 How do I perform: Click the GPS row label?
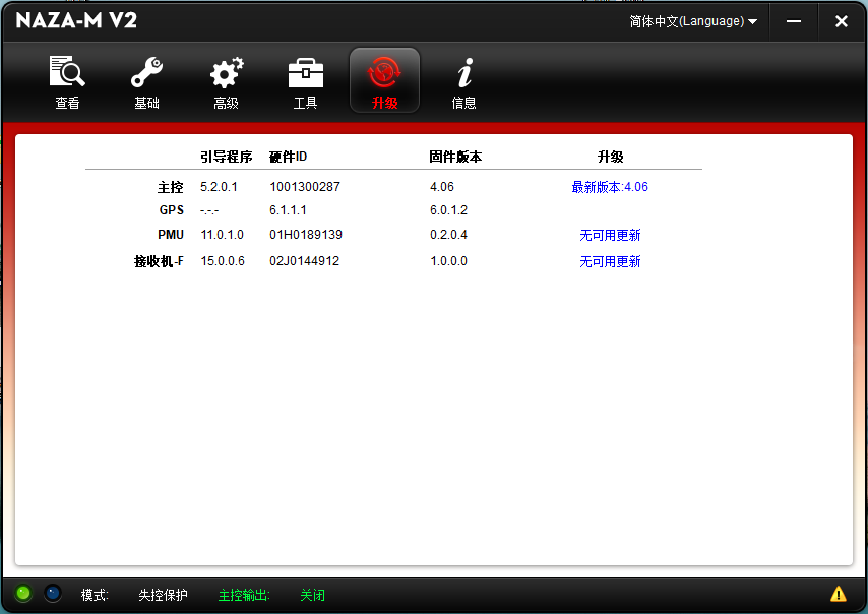[x=171, y=210]
